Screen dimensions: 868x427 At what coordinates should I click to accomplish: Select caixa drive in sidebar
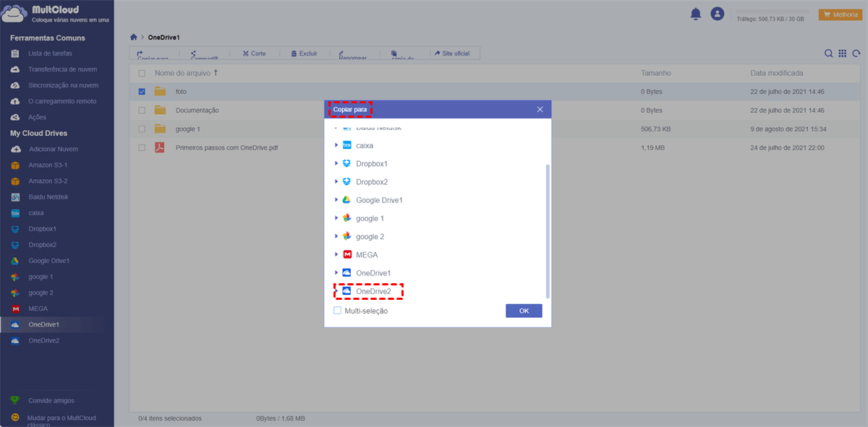click(x=37, y=213)
